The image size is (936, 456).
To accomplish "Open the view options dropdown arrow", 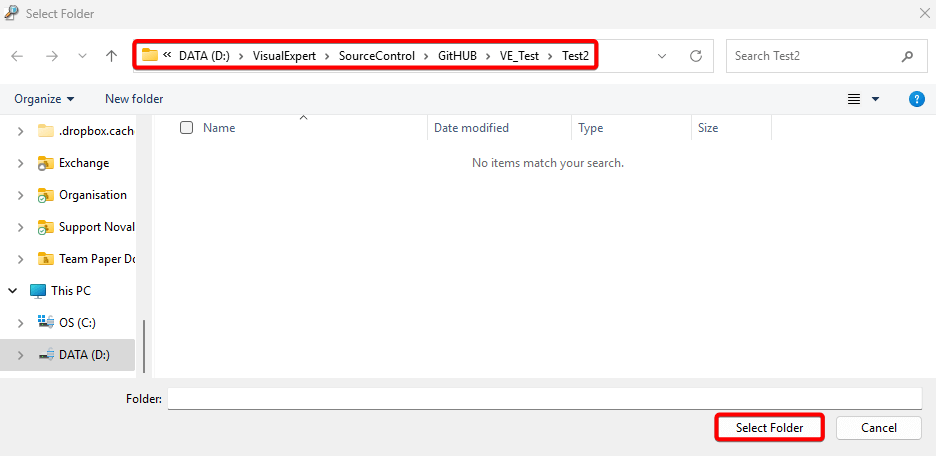I will 876,99.
